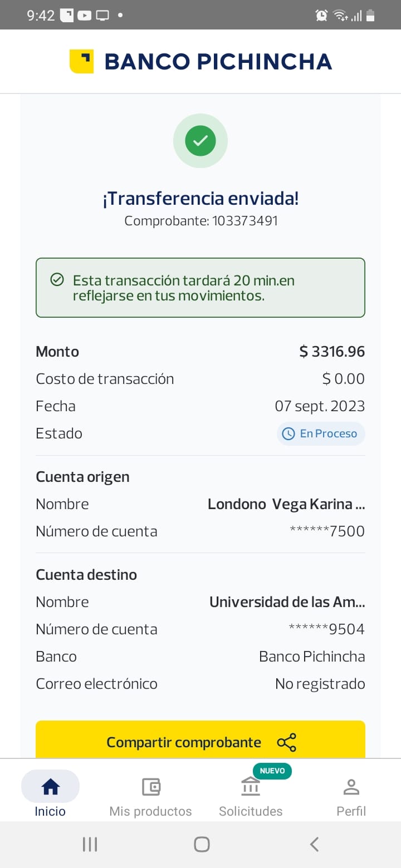The width and height of the screenshot is (401, 868).
Task: Tap the Mis productos wallet icon
Action: click(x=151, y=786)
